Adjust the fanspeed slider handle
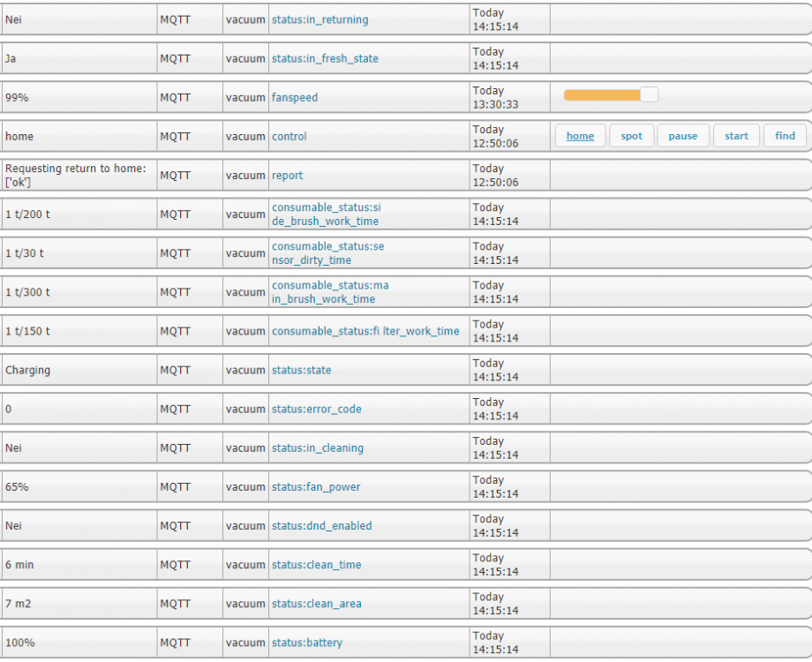Screen dimensions: 812x662 click(x=649, y=95)
